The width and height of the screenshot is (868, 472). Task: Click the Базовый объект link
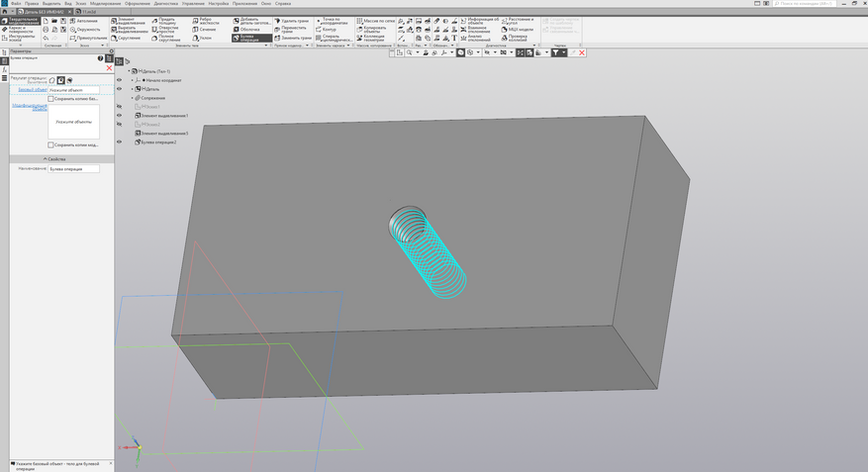(x=33, y=90)
